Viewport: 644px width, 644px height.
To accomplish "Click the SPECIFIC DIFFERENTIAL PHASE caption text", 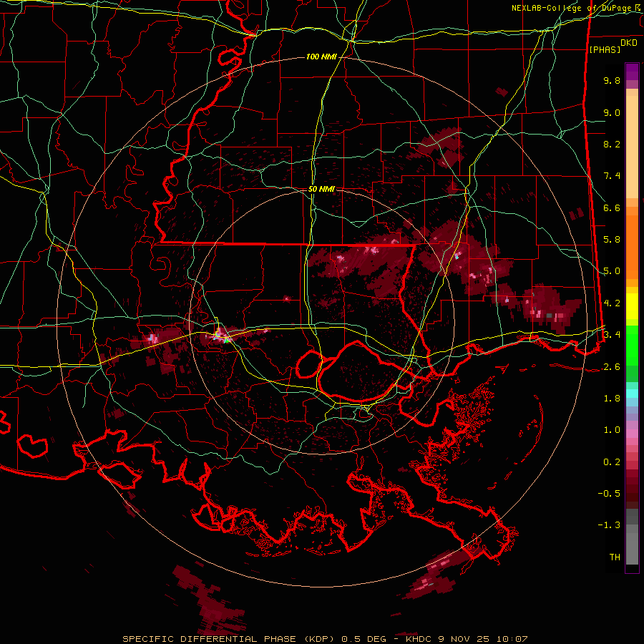I will click(209, 639).
